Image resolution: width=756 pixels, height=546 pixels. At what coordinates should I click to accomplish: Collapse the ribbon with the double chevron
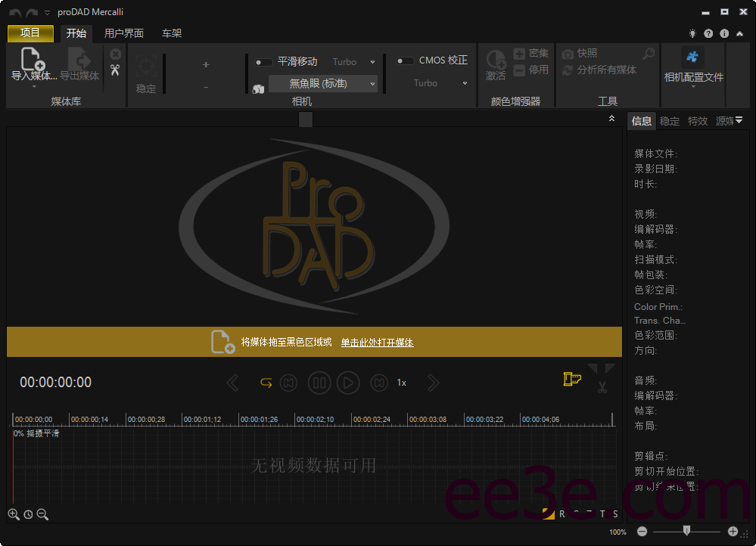point(612,119)
